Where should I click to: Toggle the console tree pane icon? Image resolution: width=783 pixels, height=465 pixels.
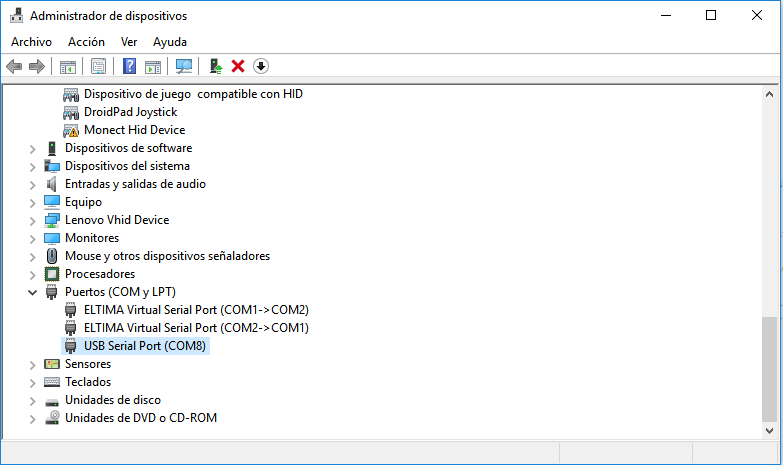tap(67, 66)
